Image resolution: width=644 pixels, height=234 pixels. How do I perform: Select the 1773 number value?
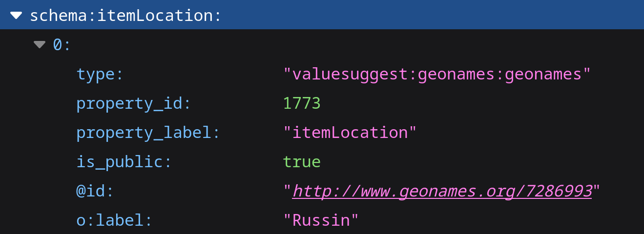click(302, 103)
